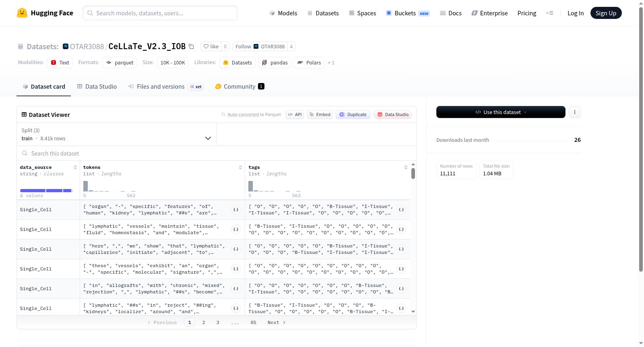Open the OTAR3088 organization avatar link
The image size is (644, 347).
(x=66, y=46)
